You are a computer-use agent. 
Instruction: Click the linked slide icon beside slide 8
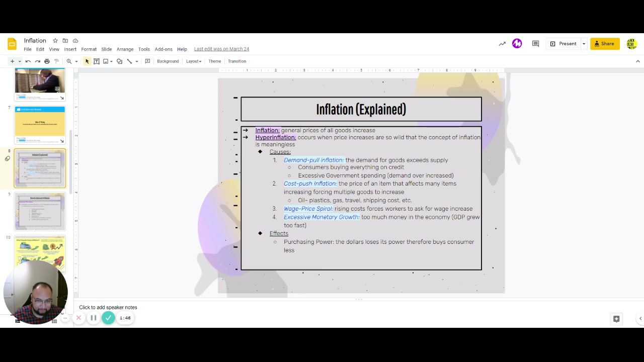tap(8, 159)
